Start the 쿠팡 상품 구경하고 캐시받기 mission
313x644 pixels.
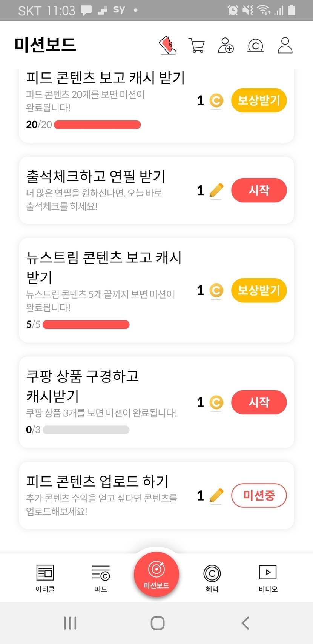coord(259,402)
